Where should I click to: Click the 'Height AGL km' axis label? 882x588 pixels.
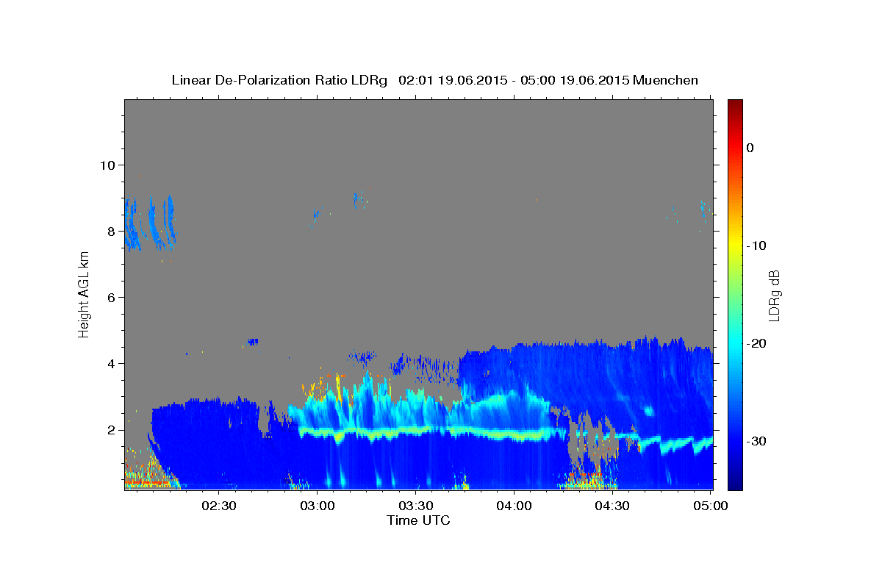click(84, 294)
